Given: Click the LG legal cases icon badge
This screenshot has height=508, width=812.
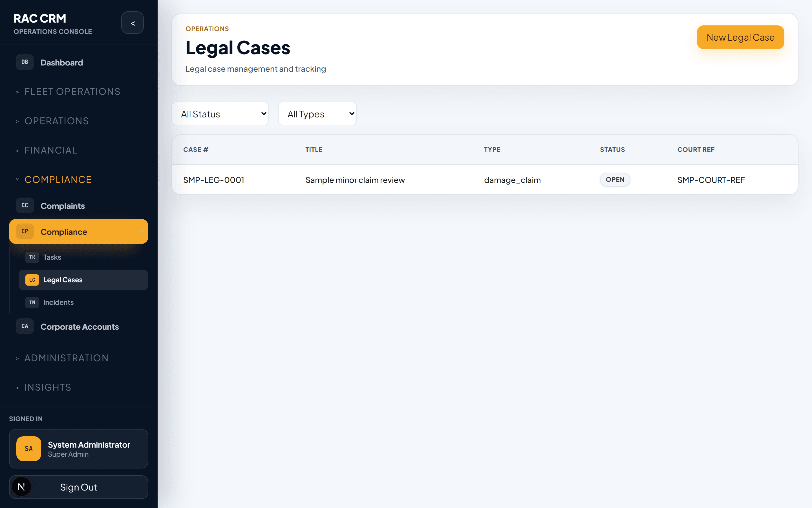Looking at the screenshot, I should (32, 280).
